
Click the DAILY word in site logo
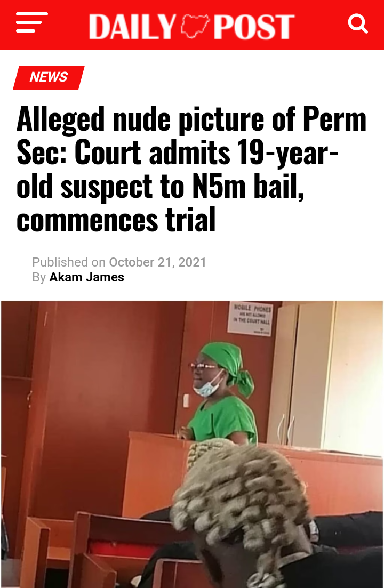click(132, 27)
